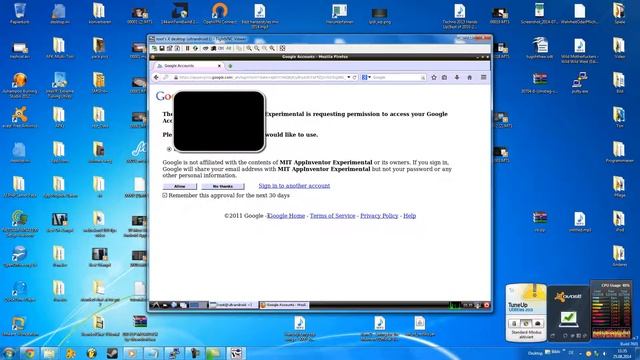Open the Terms of Service link
This screenshot has height=360, width=640.
(x=332, y=216)
